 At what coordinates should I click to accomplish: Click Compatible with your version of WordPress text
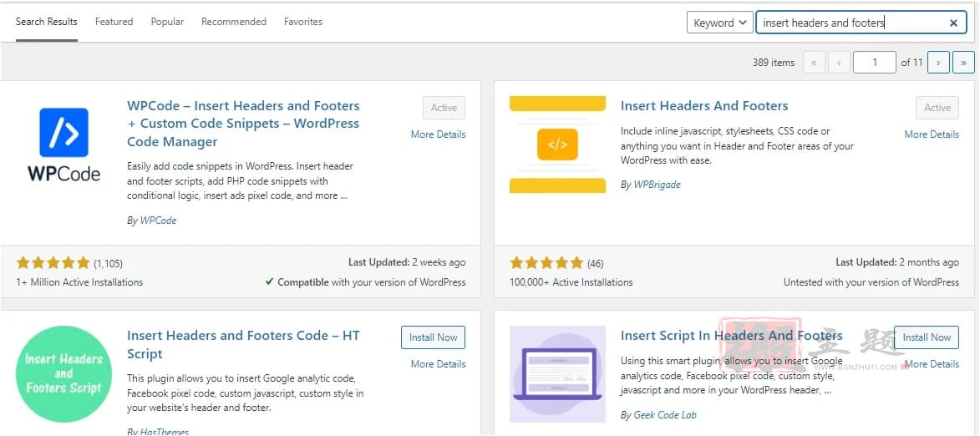(366, 282)
